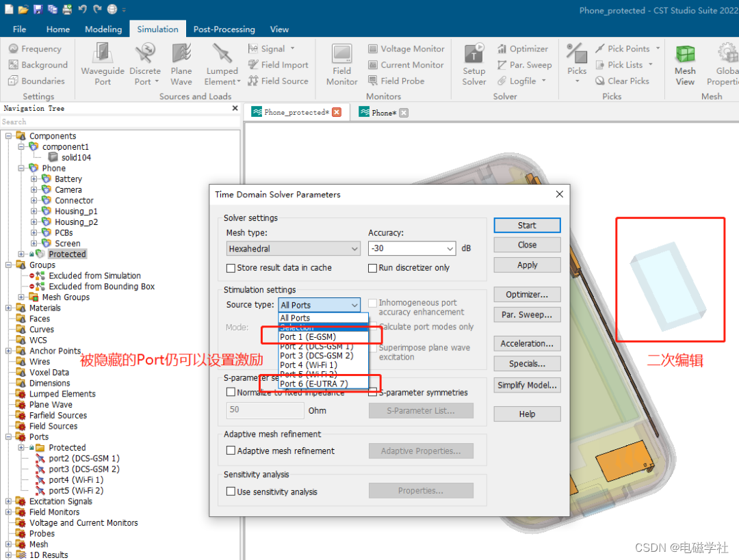Viewport: 739px width, 560px height.
Task: Open the Specials dialog
Action: point(527,364)
